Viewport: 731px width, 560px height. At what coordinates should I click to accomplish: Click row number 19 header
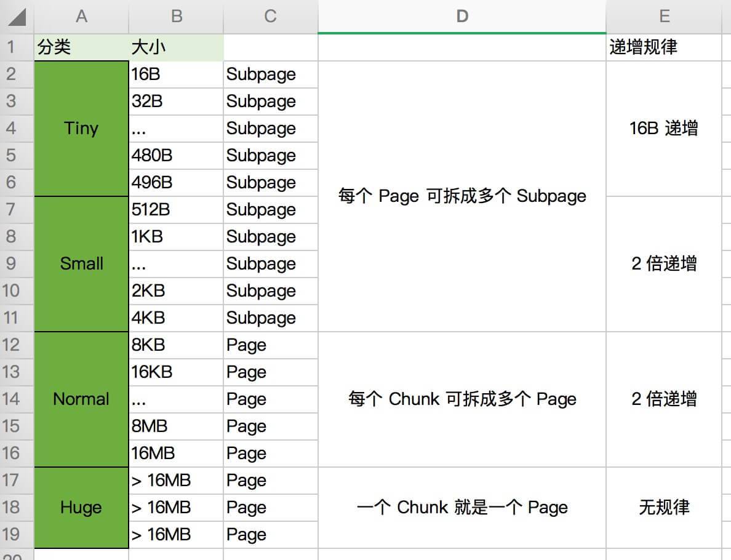pyautogui.click(x=11, y=535)
